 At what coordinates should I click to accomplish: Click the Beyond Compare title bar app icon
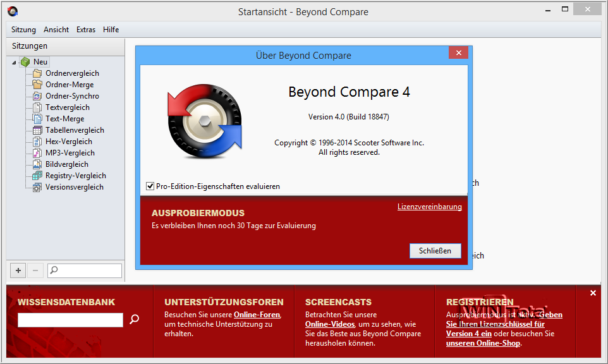point(13,11)
